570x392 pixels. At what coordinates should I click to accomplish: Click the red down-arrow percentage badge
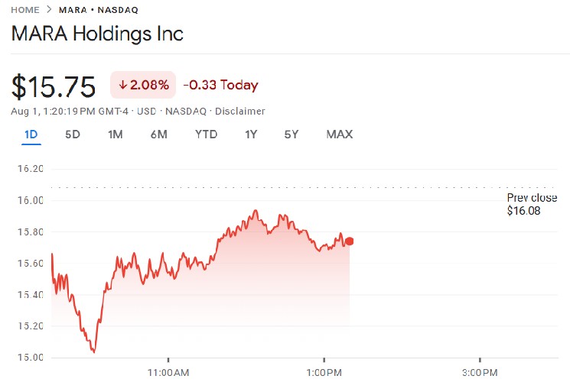click(143, 85)
